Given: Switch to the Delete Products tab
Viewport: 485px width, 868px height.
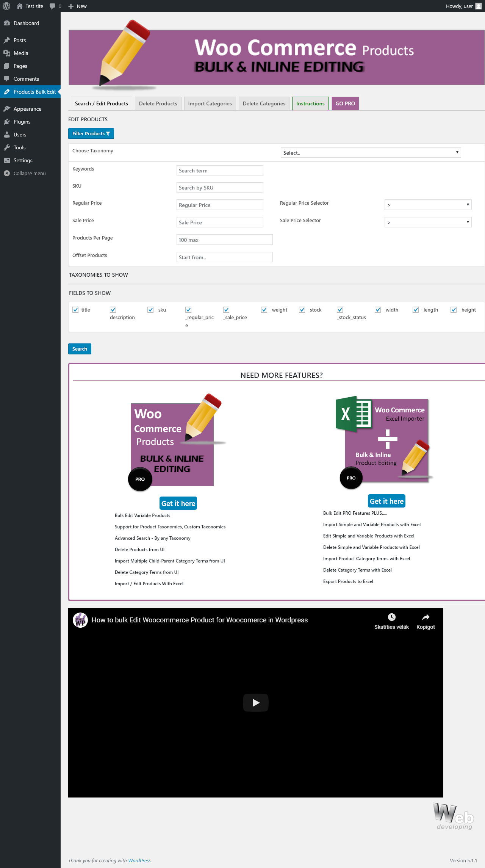Looking at the screenshot, I should click(x=158, y=103).
